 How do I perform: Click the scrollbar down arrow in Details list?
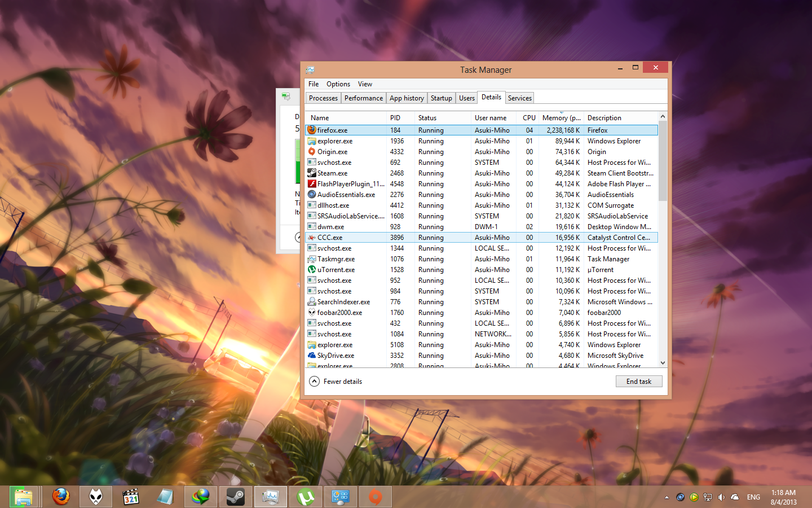pyautogui.click(x=663, y=363)
